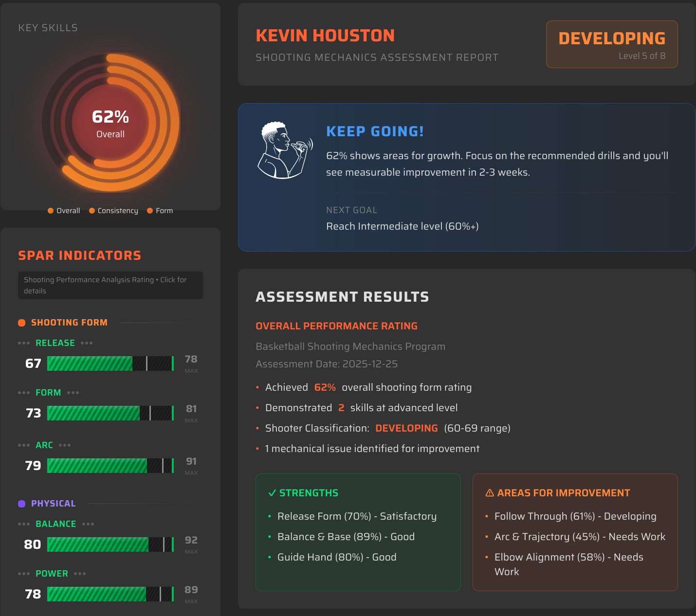
Task: Expand the ARC indicator dots
Action: coord(23,445)
